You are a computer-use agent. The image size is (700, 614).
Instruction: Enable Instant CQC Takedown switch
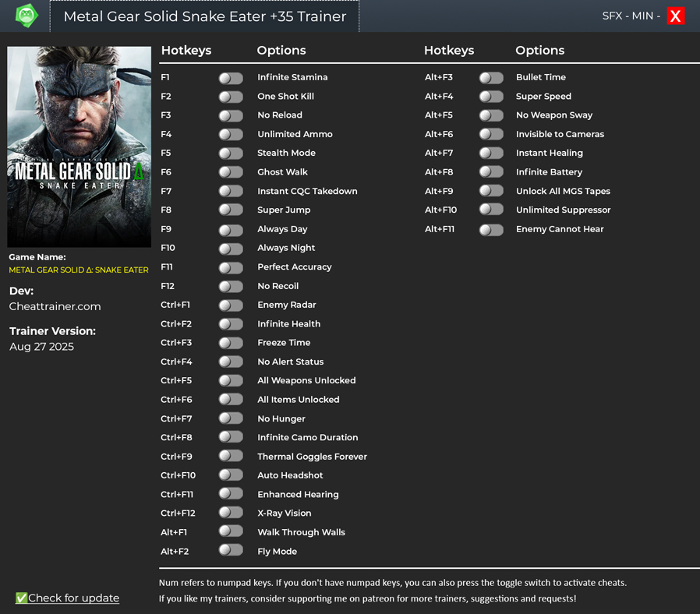(x=231, y=192)
